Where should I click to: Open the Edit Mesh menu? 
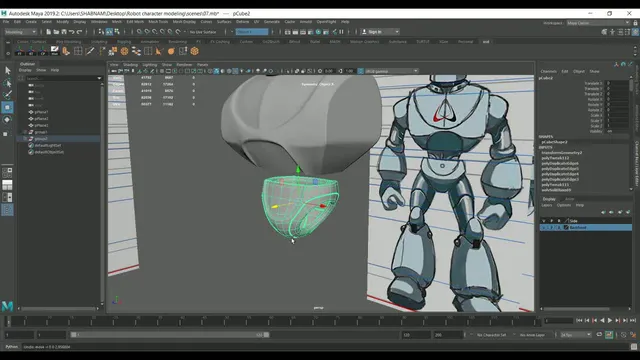pos(135,22)
